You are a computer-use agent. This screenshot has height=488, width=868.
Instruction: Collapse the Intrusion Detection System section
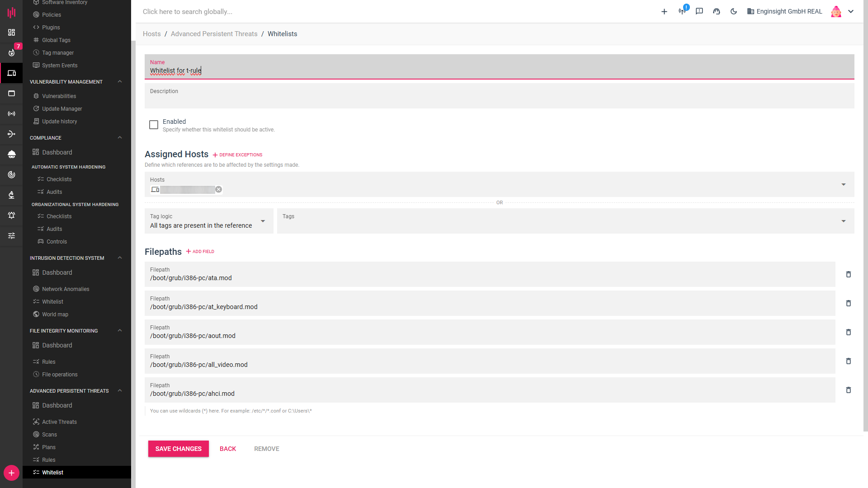coord(120,258)
